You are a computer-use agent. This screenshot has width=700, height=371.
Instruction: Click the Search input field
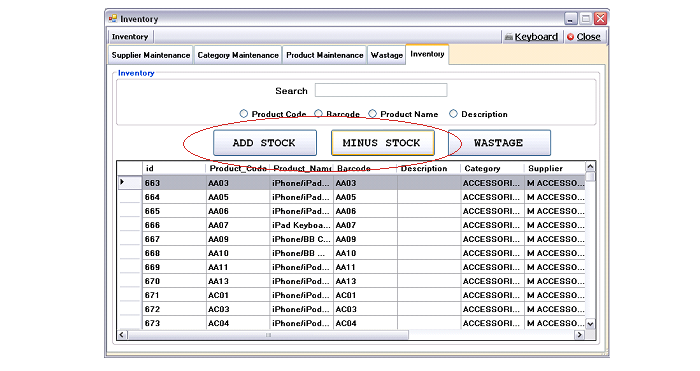(x=381, y=90)
